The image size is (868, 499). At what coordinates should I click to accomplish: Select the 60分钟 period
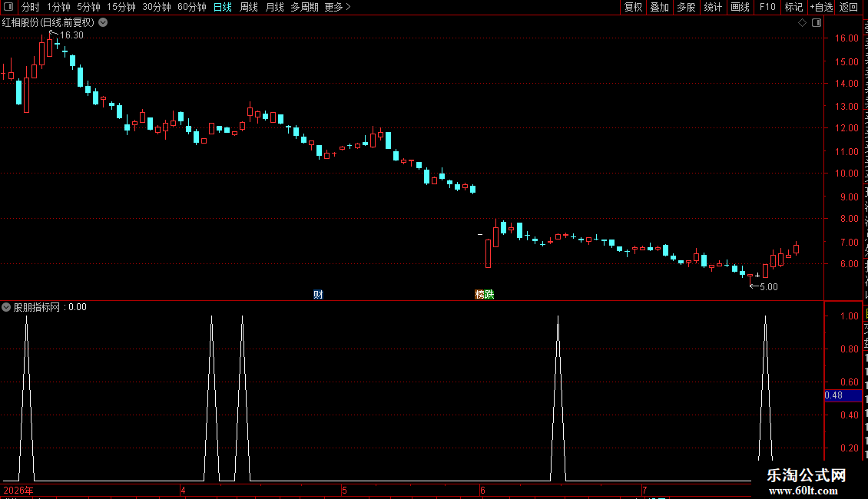191,7
